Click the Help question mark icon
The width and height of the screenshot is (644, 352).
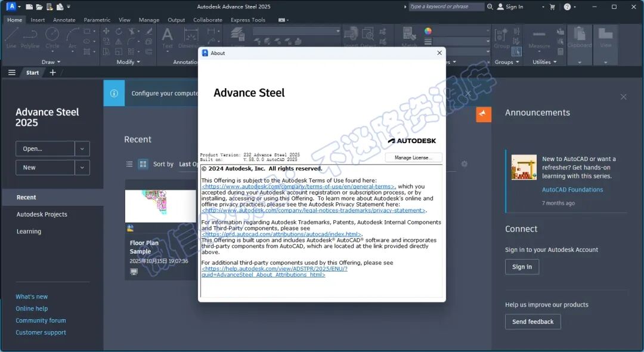click(567, 7)
